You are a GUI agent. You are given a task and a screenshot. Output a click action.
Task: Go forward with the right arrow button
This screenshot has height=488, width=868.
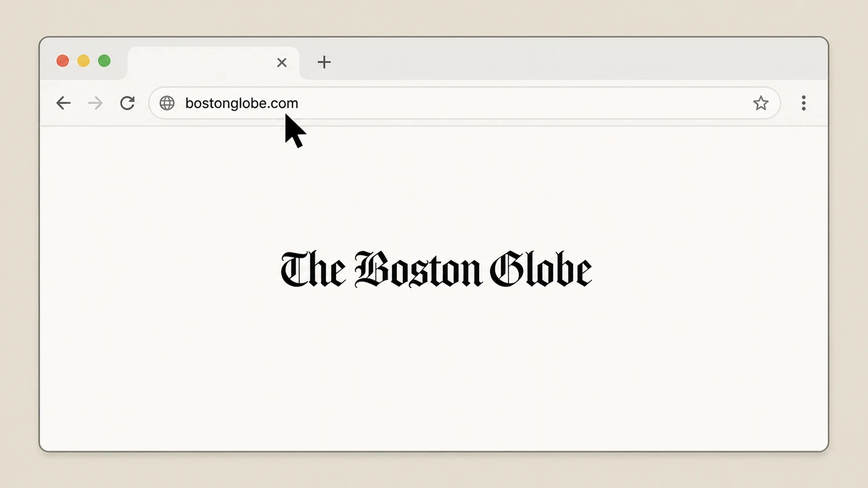tap(96, 103)
